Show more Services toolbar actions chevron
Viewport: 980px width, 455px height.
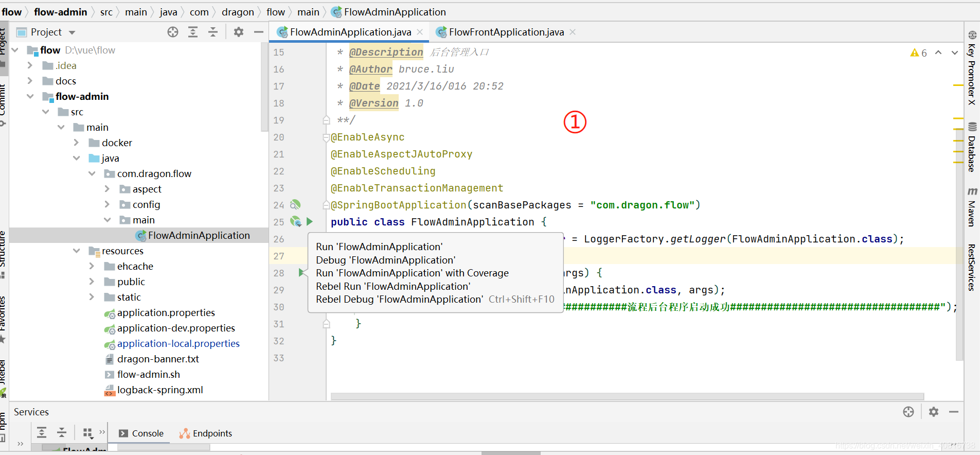pos(102,432)
